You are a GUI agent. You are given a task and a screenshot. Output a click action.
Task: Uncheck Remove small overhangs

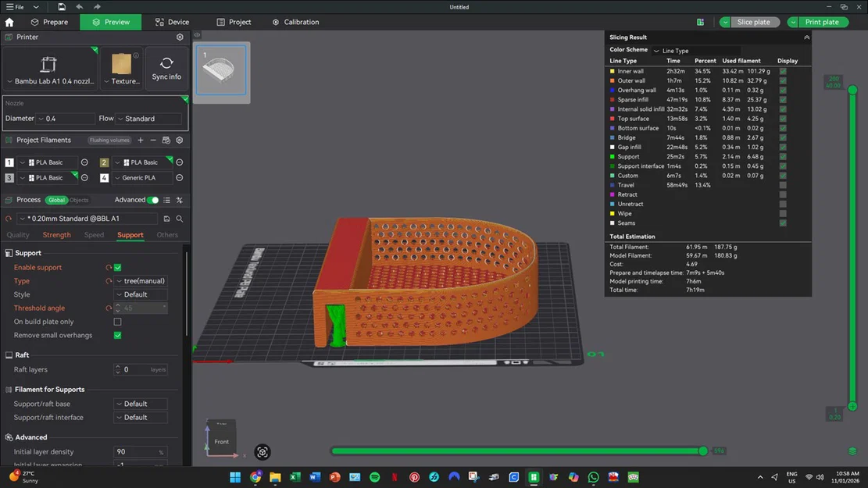tap(117, 335)
